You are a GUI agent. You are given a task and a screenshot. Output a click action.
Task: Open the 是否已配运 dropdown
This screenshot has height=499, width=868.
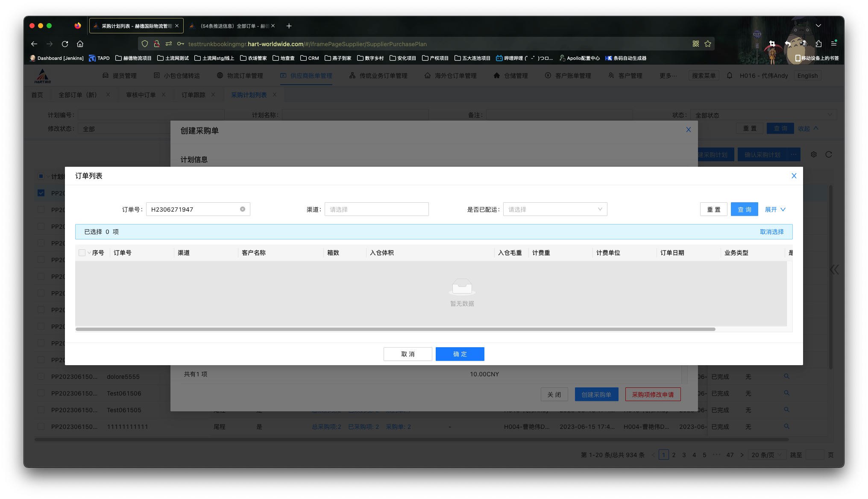point(554,209)
